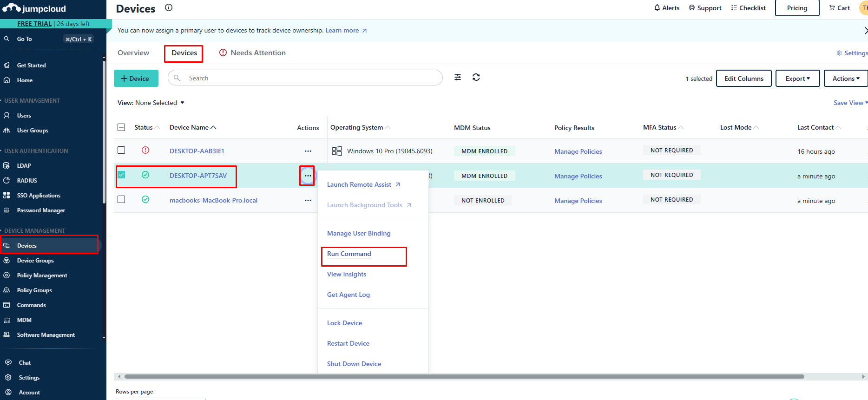The height and width of the screenshot is (400, 868).
Task: Open Users in sidebar
Action: 24,116
